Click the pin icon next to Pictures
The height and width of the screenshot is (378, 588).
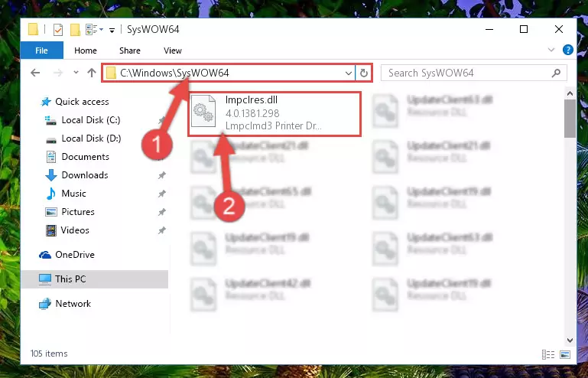[x=161, y=212]
